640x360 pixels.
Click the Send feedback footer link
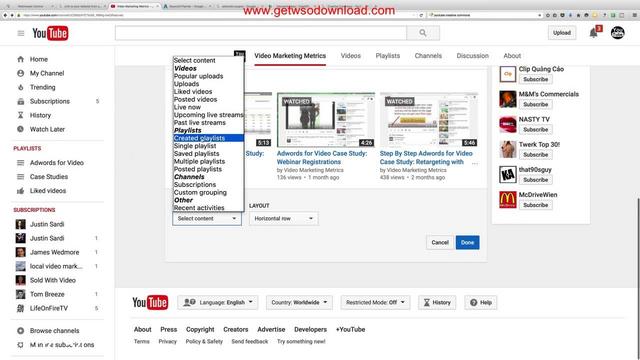click(x=250, y=342)
